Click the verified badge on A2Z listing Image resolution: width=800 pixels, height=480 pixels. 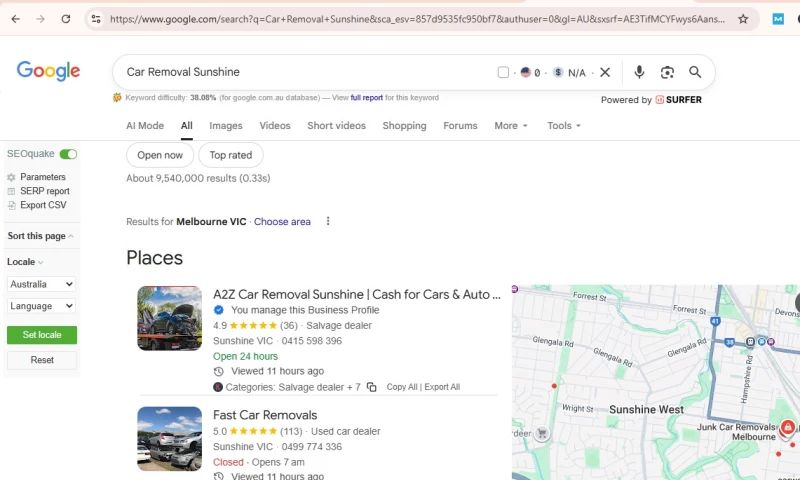coord(218,310)
